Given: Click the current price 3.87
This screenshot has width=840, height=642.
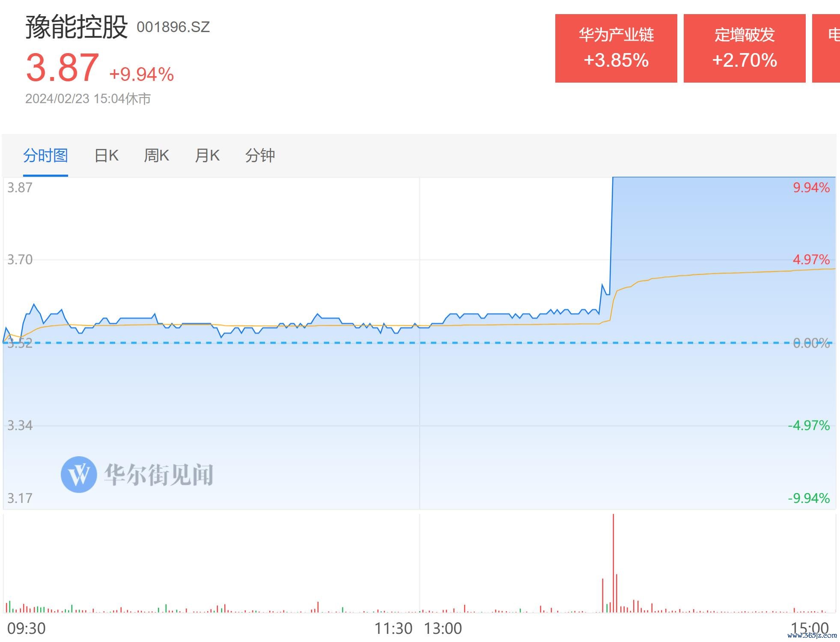Looking at the screenshot, I should click(x=63, y=68).
